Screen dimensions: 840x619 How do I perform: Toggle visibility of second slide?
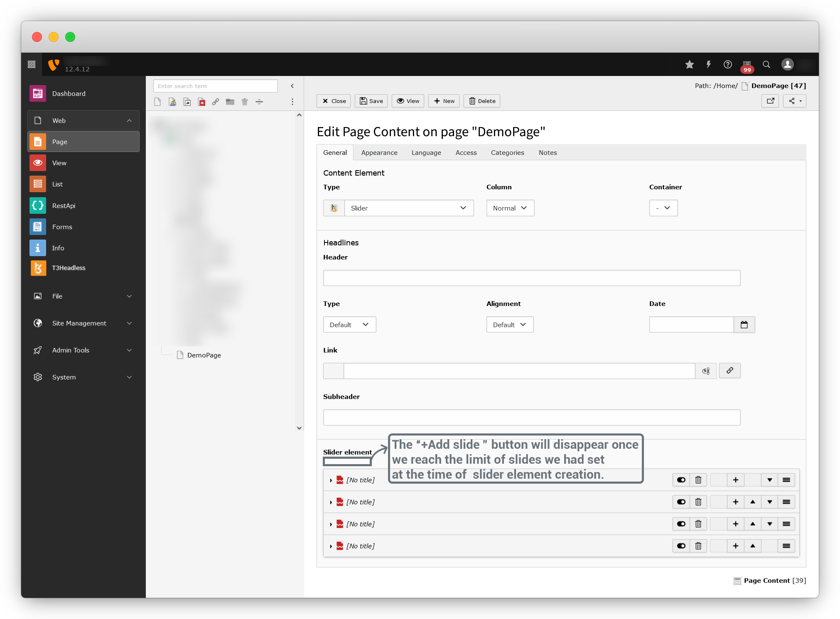(681, 502)
